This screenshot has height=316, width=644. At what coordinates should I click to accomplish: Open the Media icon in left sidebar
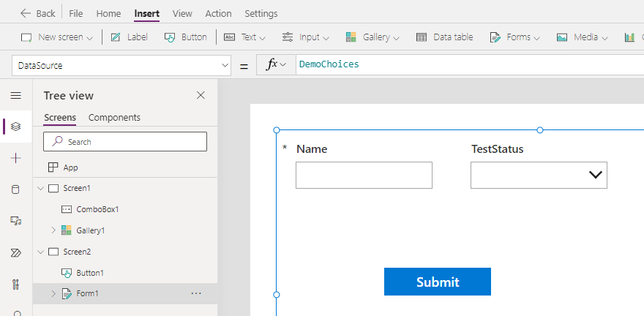(x=15, y=221)
